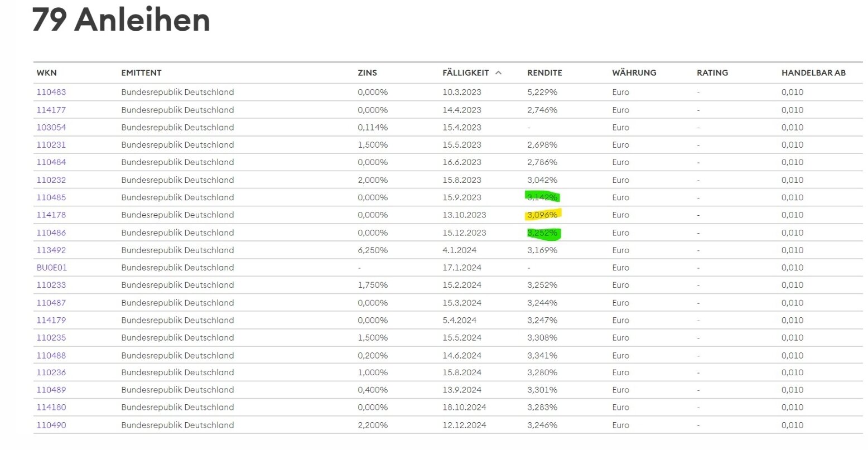
Task: Click the yield value 3,308%
Action: [542, 337]
